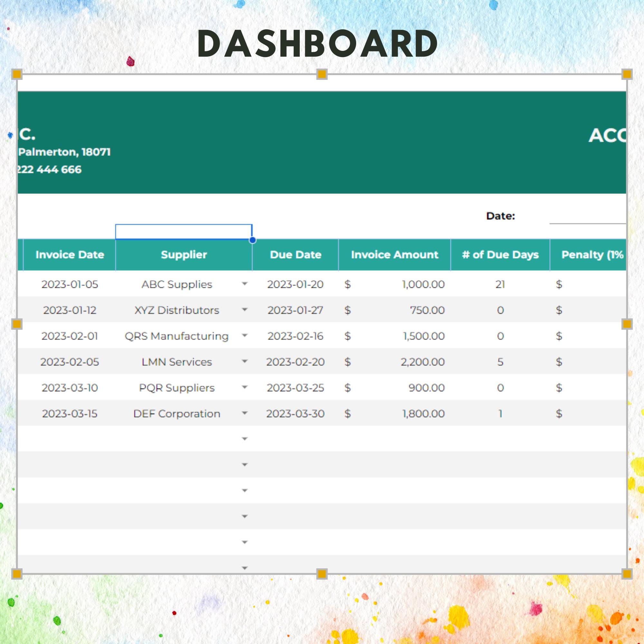
Task: Click invoice date cell 2023-02-01
Action: tap(70, 336)
